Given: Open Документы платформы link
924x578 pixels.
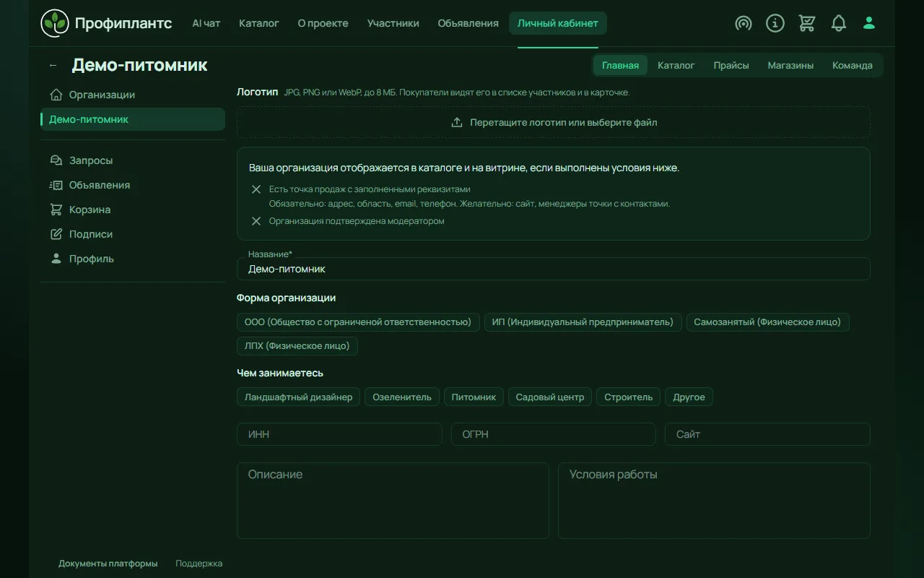Looking at the screenshot, I should 108,564.
